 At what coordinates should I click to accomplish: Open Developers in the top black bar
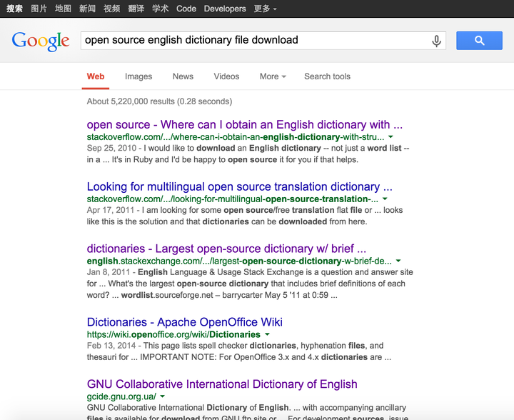225,9
